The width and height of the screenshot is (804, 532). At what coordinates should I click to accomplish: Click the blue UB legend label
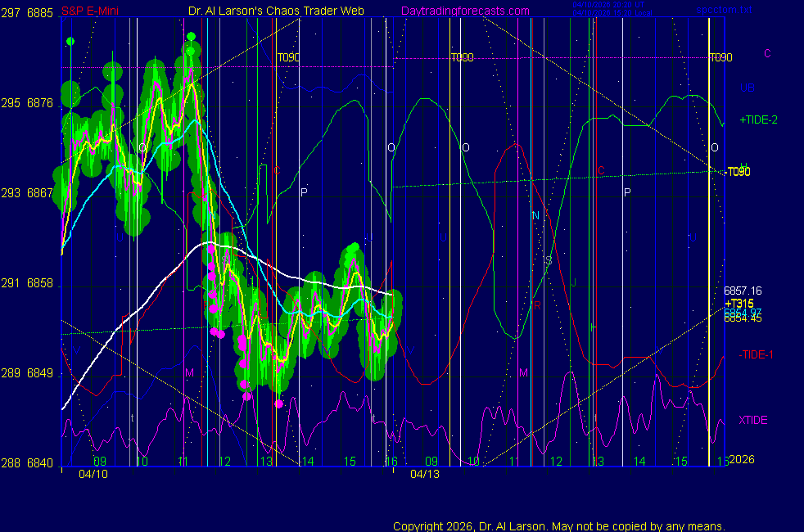click(x=748, y=88)
